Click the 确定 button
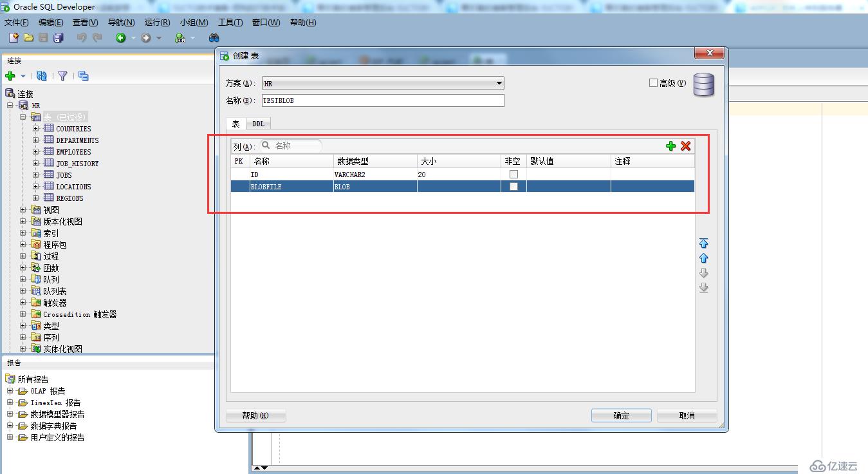868x474 pixels. point(622,415)
